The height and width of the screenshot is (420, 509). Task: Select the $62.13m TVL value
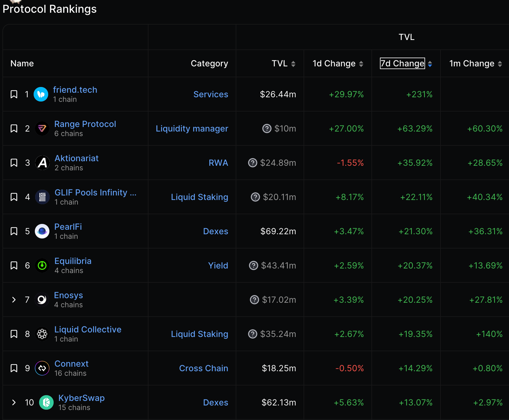[x=279, y=402]
